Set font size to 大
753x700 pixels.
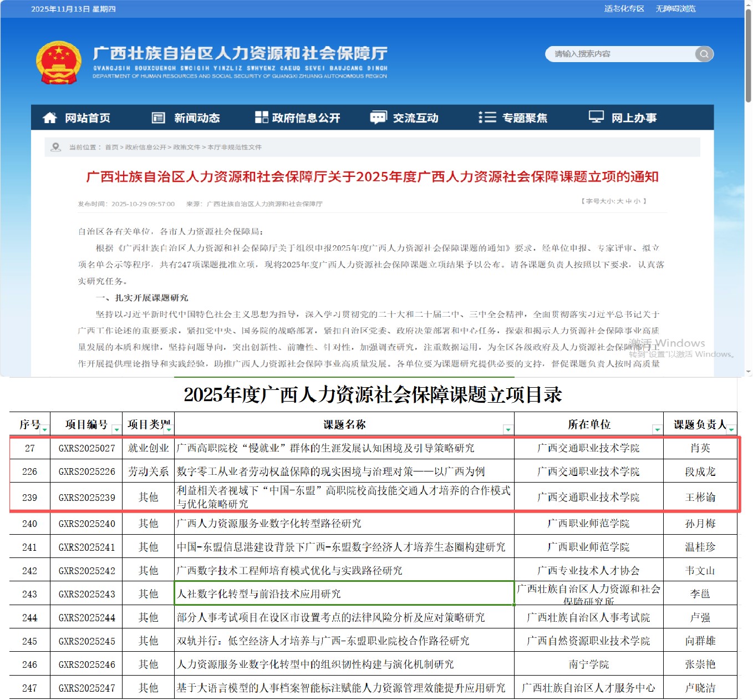tap(620, 201)
